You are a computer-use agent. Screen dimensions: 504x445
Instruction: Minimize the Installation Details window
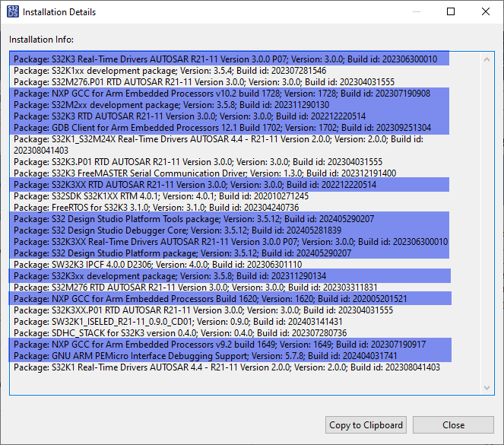[417, 11]
